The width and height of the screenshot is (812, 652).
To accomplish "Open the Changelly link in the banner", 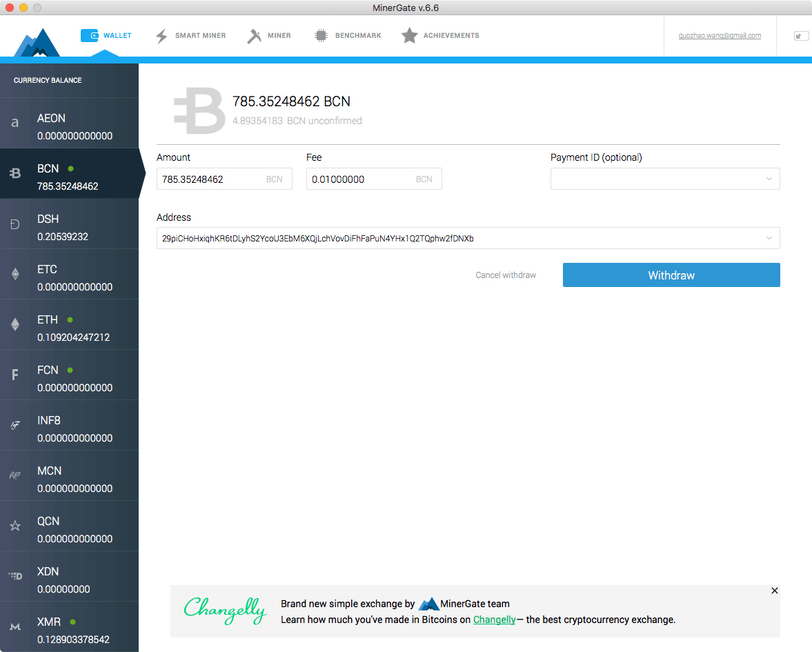I will [x=494, y=620].
